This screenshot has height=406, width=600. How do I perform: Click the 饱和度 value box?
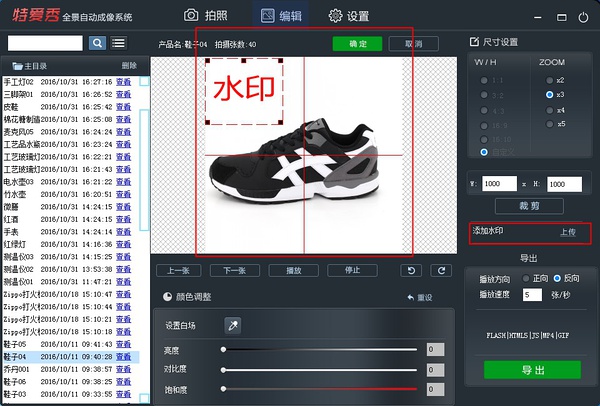pos(435,390)
